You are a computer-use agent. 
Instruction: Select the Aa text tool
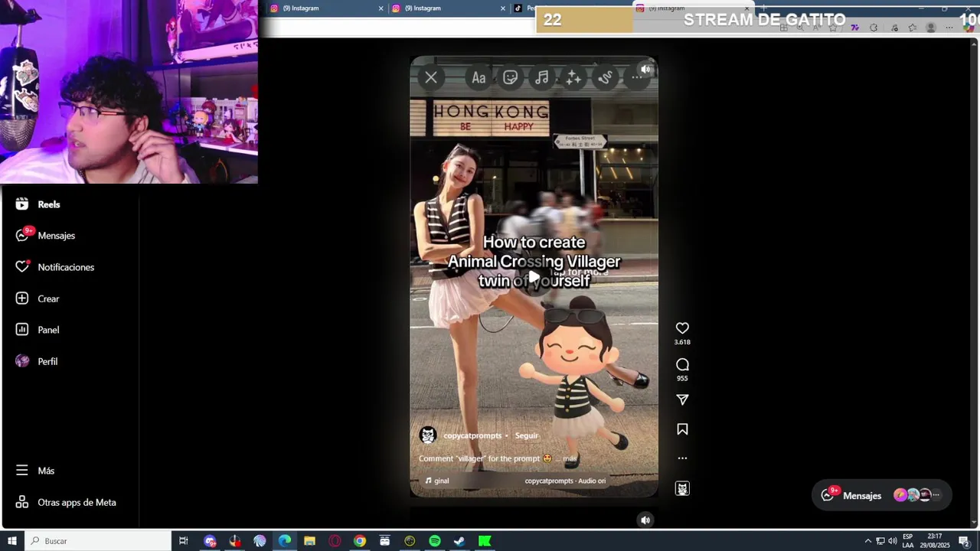coord(479,77)
